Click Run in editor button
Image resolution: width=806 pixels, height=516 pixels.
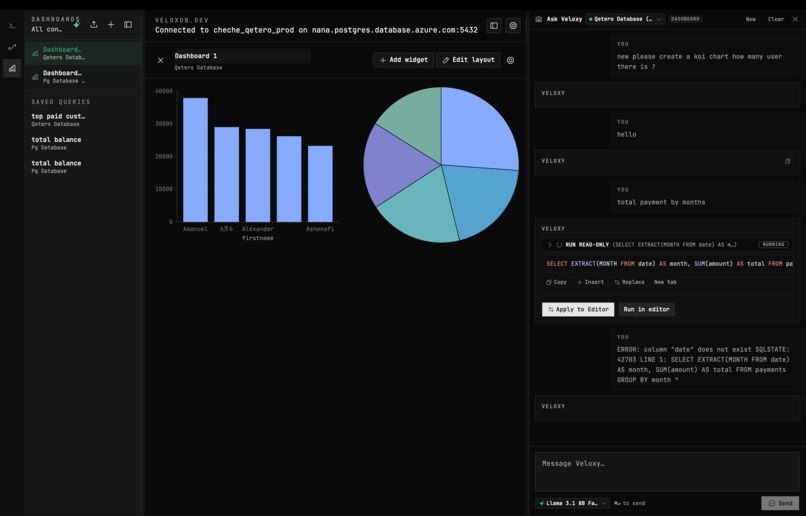point(646,309)
